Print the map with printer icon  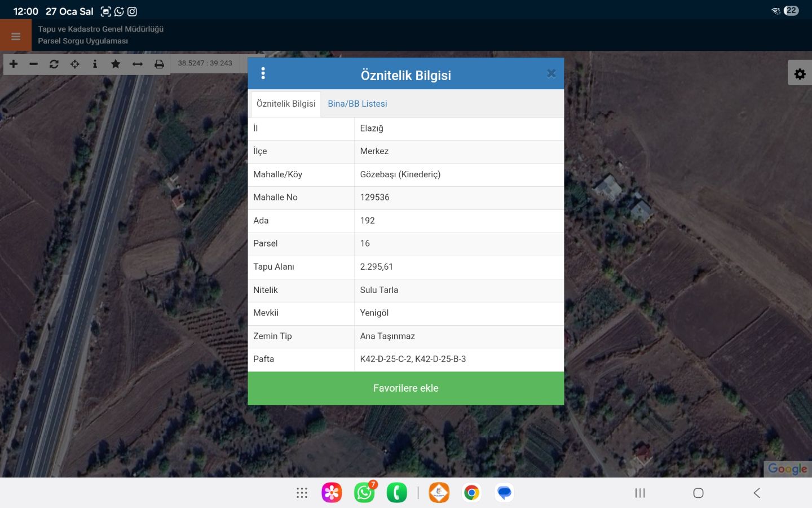(x=159, y=64)
